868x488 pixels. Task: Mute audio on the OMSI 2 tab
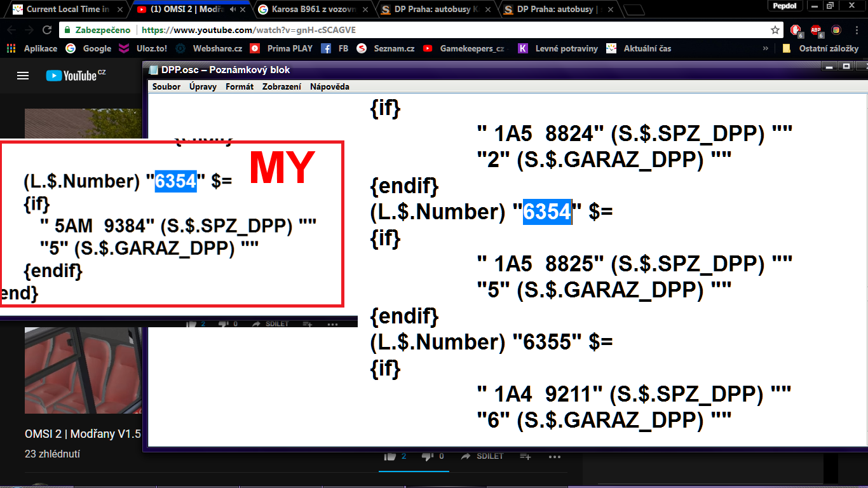(233, 10)
